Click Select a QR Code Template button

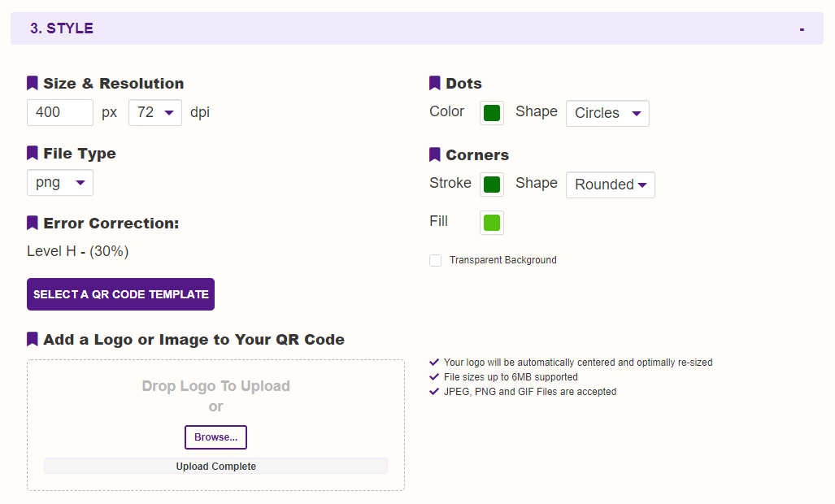tap(121, 294)
